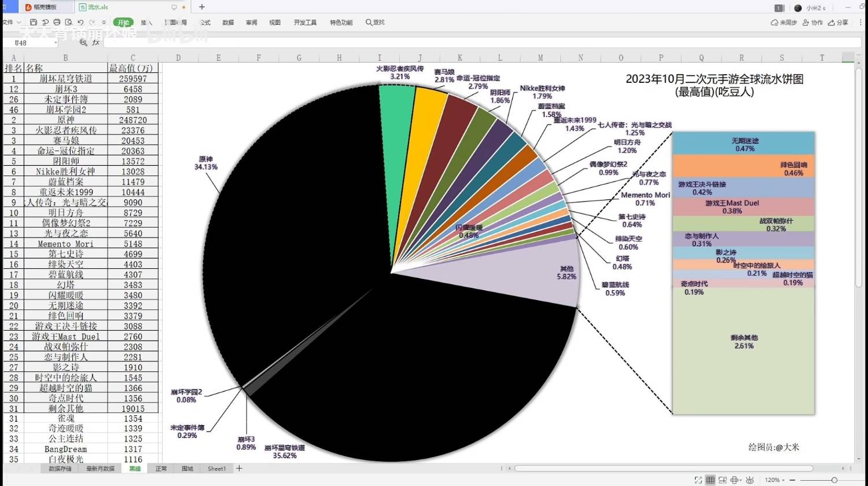868x486 pixels.
Task: Select the cell 崩坏星穹铁道 in name column
Action: [x=65, y=78]
